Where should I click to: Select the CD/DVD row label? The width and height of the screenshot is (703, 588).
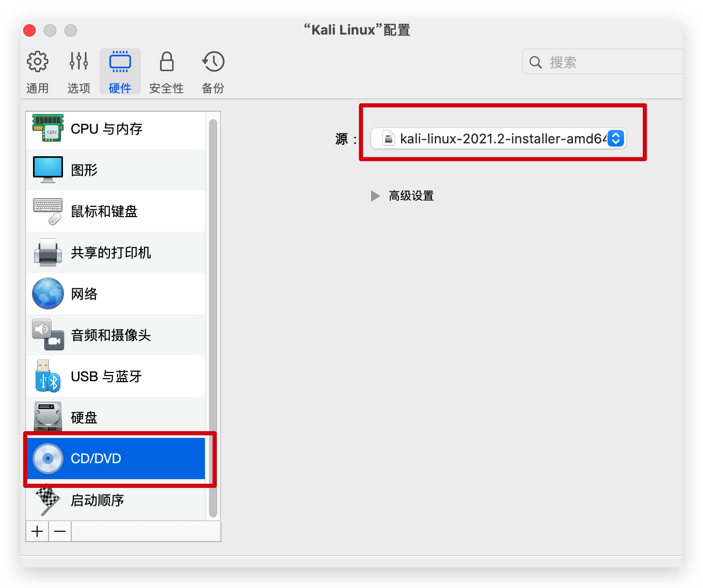pos(96,459)
